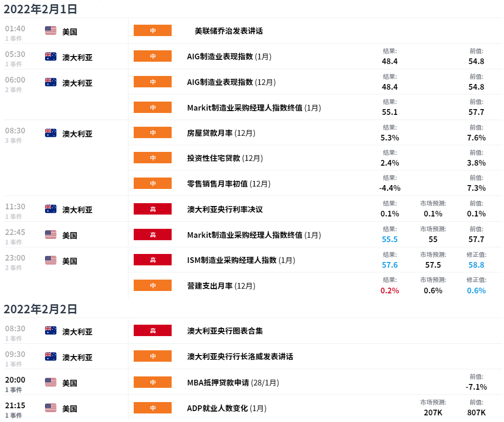Open event 营建支出月率 (12月)
The image size is (504, 422).
[x=221, y=286]
